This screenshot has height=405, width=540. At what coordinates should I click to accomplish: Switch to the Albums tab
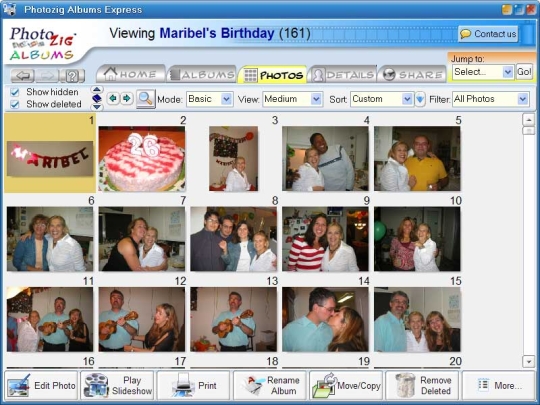[202, 74]
